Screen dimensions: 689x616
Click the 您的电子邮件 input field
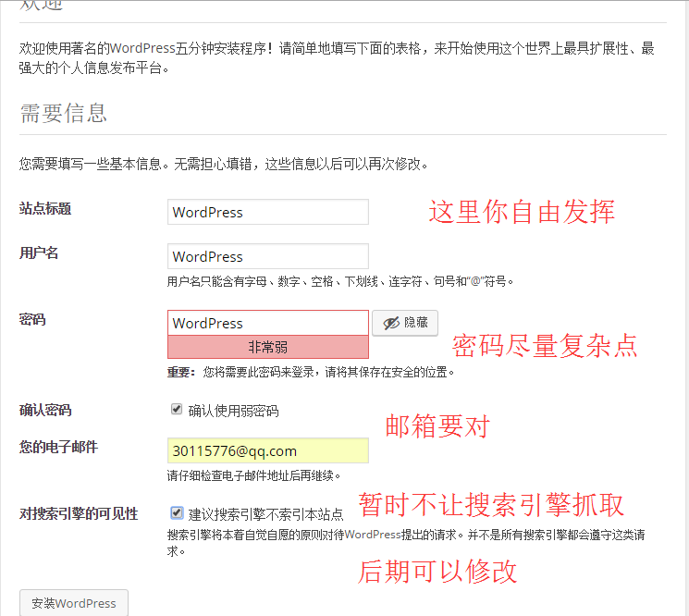coord(267,450)
